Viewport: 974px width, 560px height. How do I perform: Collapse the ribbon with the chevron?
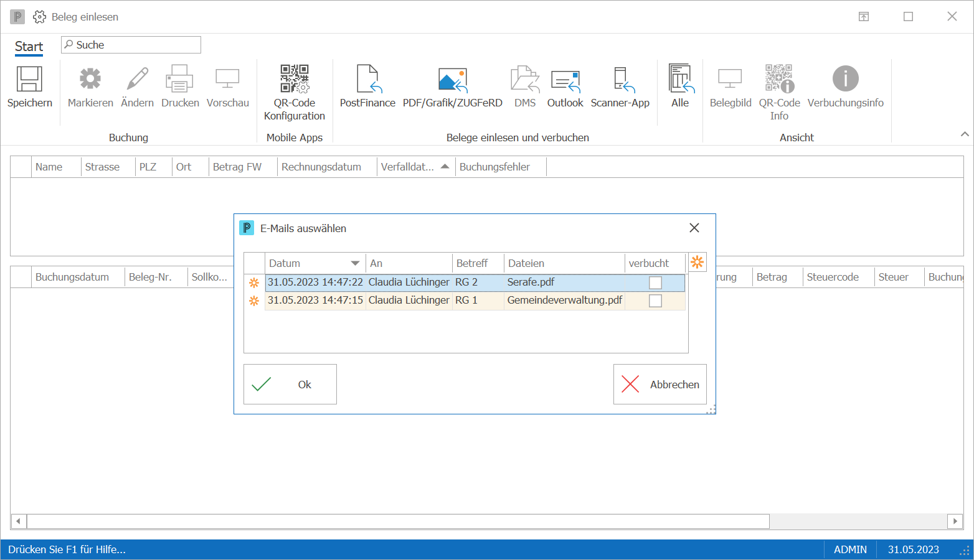[x=965, y=134]
